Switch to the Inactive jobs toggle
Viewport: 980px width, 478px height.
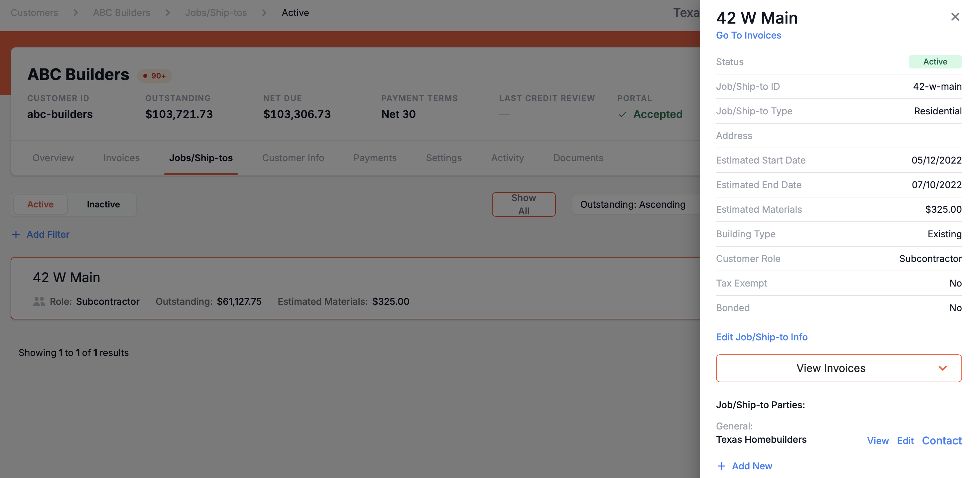point(103,204)
